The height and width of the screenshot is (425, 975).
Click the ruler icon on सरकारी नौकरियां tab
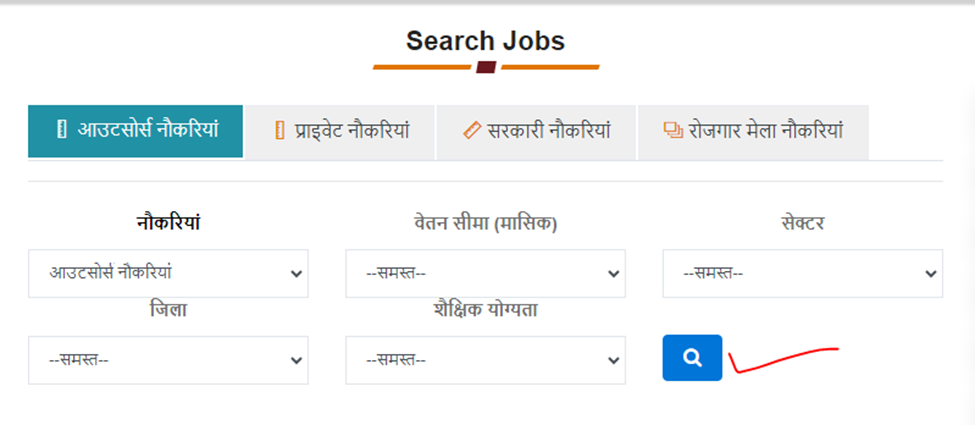click(x=473, y=131)
